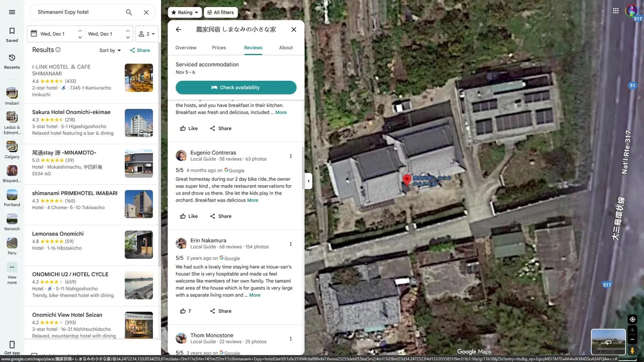Viewport: 644px width, 362px height.
Task: Decrease the check-out date
Action: coord(128,37)
